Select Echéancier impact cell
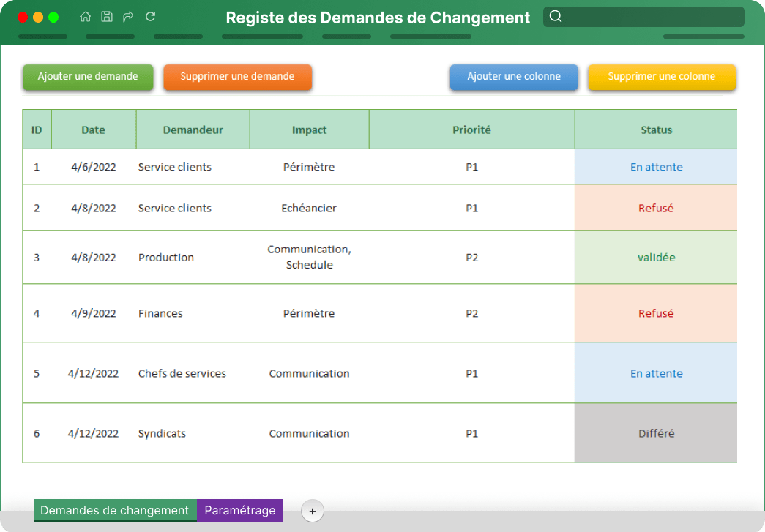Viewport: 765px width, 532px height. [310, 208]
